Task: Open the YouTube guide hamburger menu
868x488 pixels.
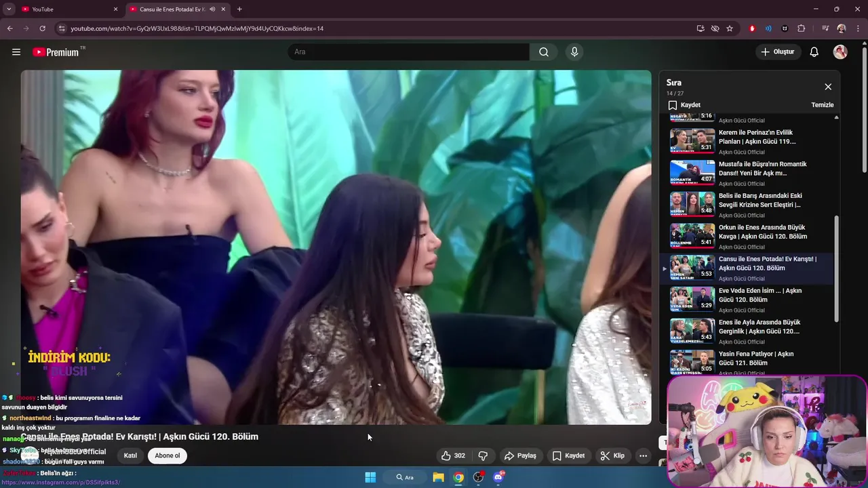Action: (x=16, y=52)
